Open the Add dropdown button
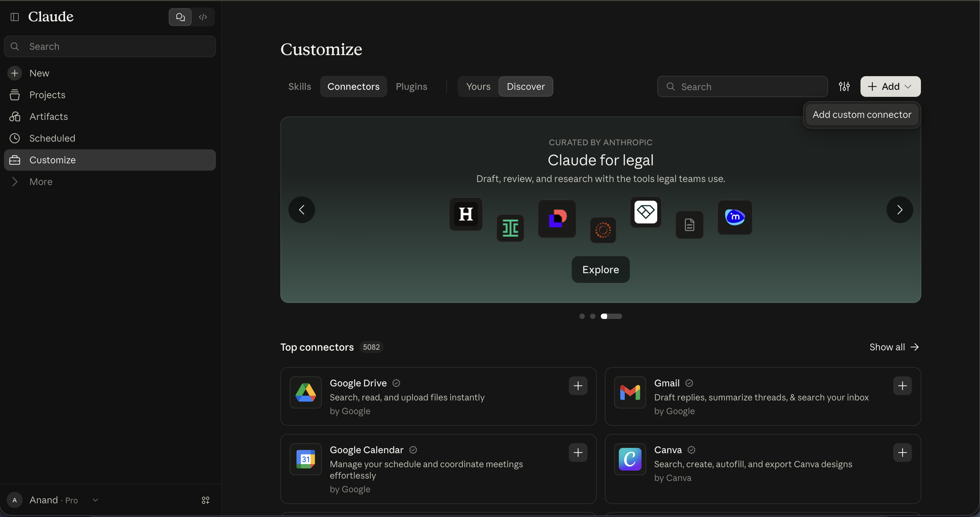The height and width of the screenshot is (517, 980). [x=890, y=87]
